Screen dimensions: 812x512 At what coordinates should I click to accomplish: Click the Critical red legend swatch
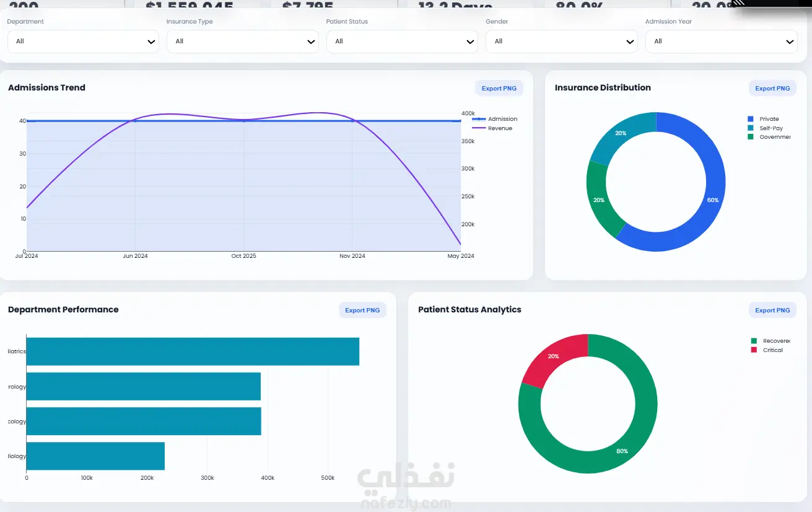pos(754,350)
